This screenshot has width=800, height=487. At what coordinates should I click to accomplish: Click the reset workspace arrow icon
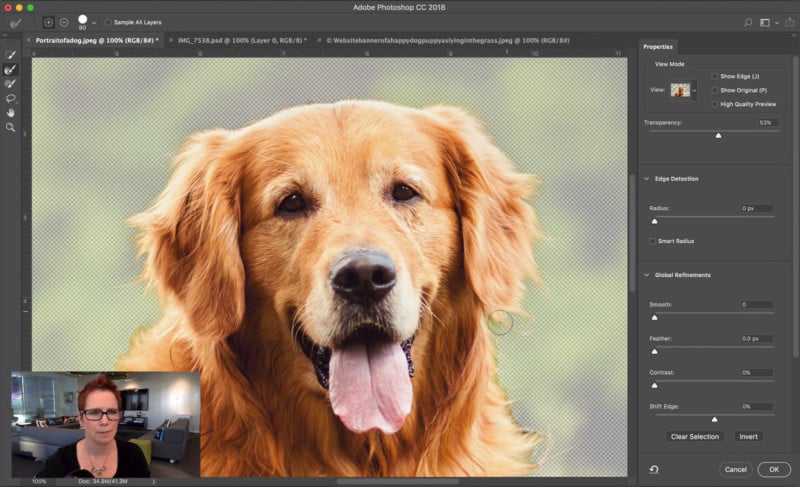[x=654, y=470]
